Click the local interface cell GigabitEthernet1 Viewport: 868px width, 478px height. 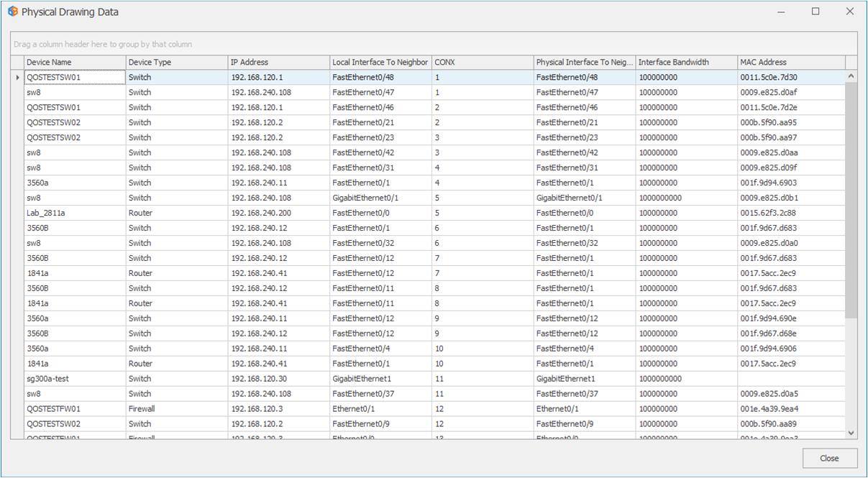pyautogui.click(x=381, y=379)
